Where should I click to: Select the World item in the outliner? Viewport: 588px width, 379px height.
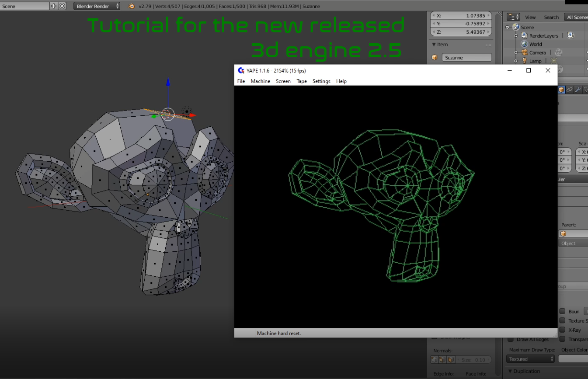click(536, 44)
